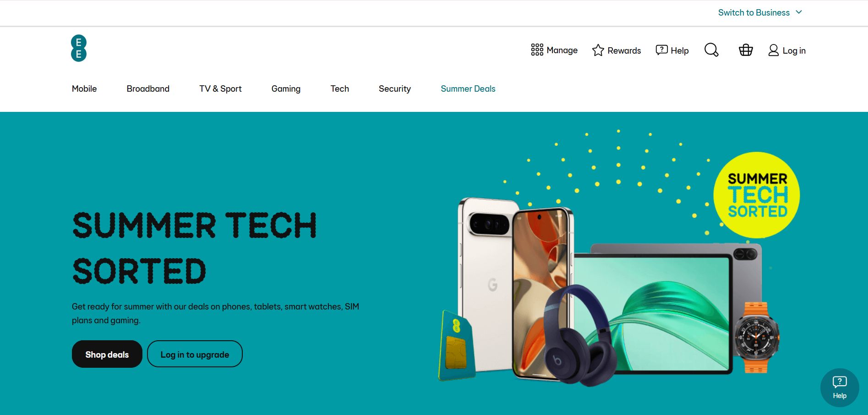Open the Gaming navigation item
This screenshot has height=415, width=868.
tap(286, 89)
